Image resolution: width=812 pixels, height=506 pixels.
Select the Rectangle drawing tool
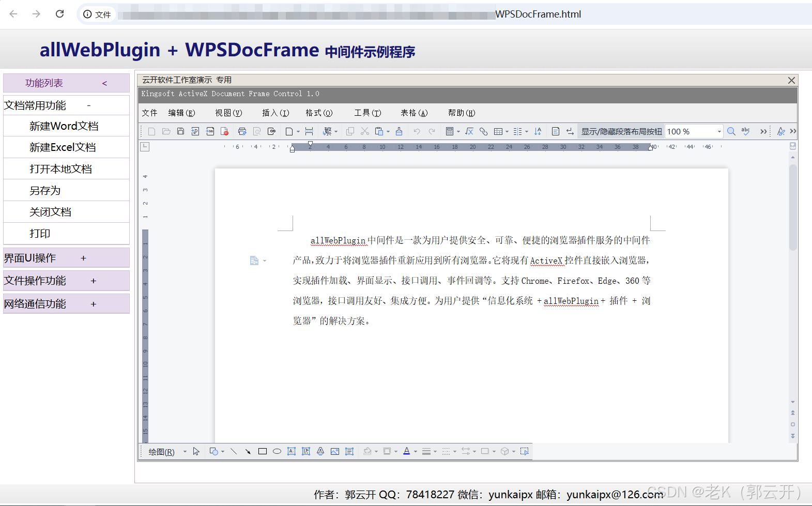(263, 451)
